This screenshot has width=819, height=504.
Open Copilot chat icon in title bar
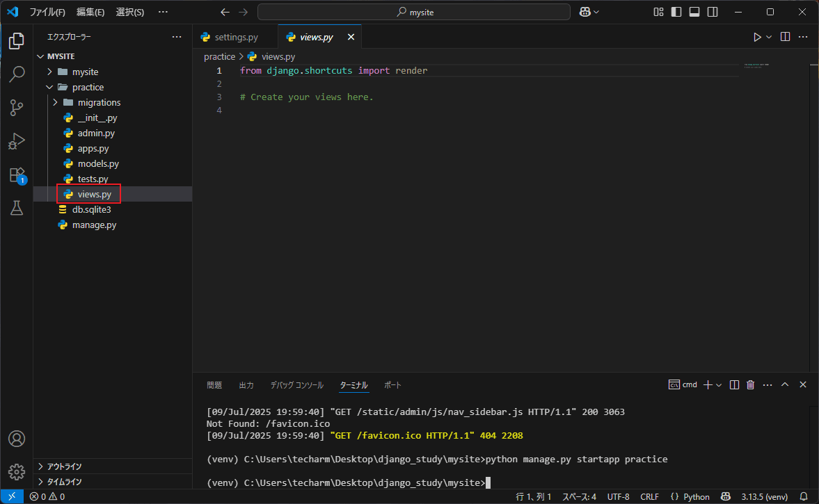tap(585, 12)
